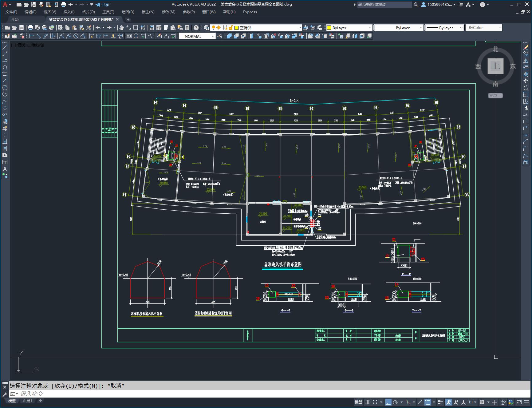
Task: Open the 标注(N) menu
Action: click(148, 12)
